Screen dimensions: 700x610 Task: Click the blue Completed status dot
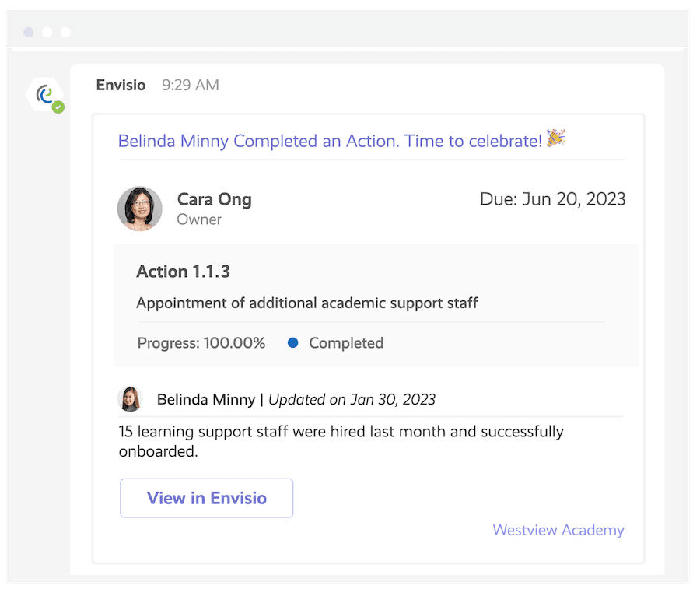[x=292, y=342]
